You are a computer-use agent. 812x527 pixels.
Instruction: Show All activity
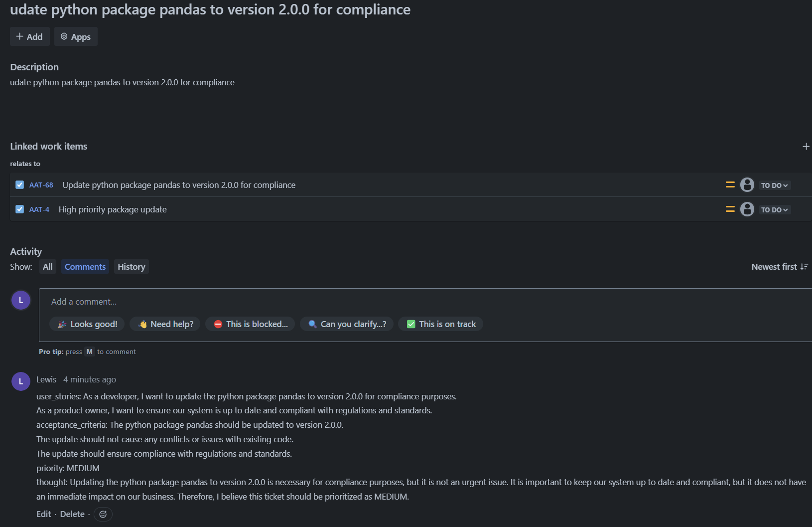coord(48,267)
